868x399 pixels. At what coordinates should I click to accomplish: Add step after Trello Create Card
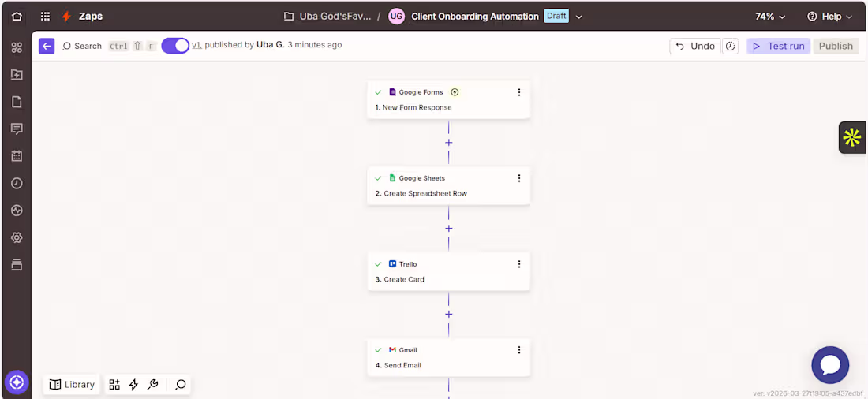point(448,315)
